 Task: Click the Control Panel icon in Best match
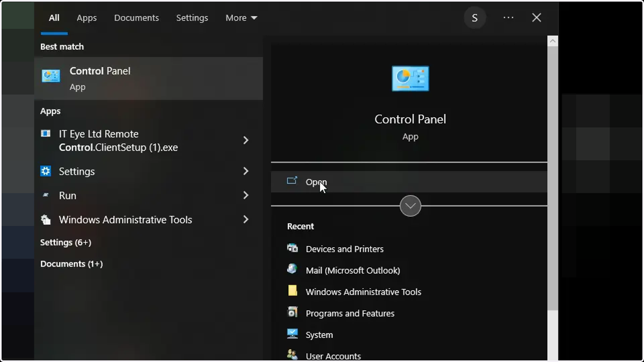(x=51, y=76)
